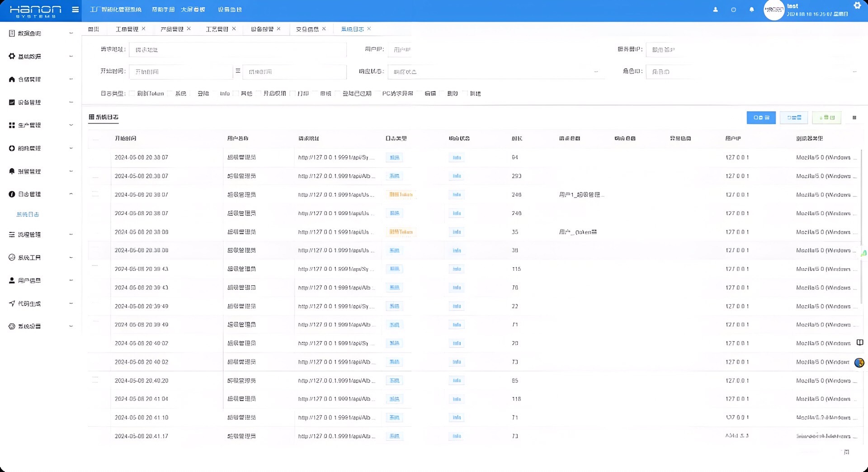Switch to the first home tab 首页
Viewport: 868px width, 472px height.
click(94, 29)
